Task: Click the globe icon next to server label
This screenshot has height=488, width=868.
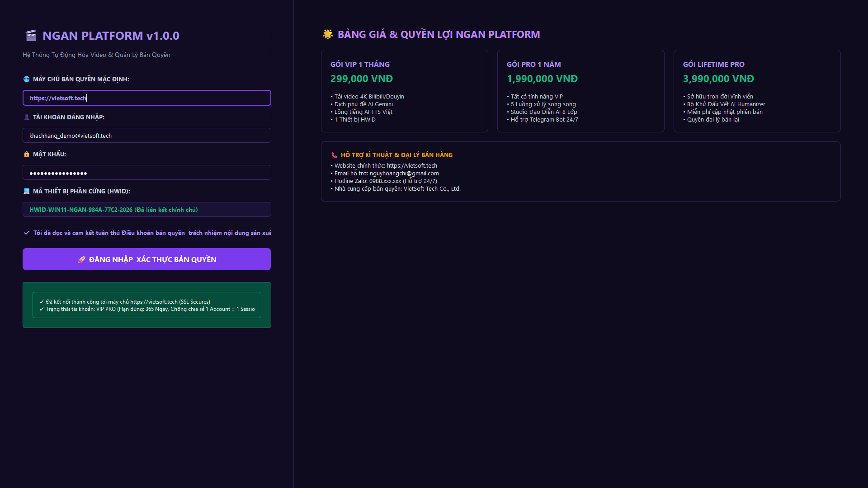Action: tap(27, 79)
